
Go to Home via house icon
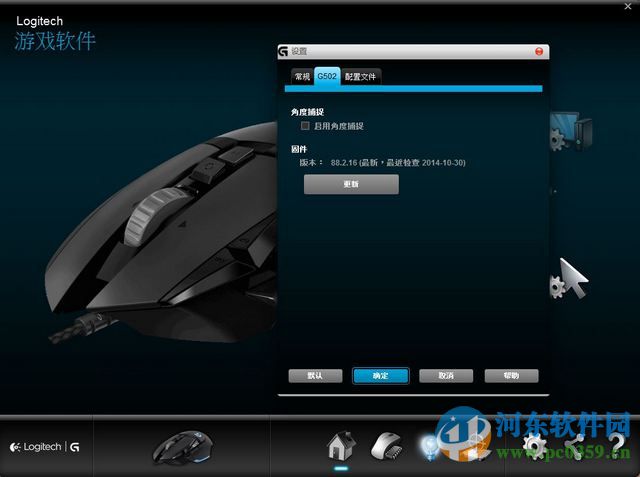[x=341, y=446]
